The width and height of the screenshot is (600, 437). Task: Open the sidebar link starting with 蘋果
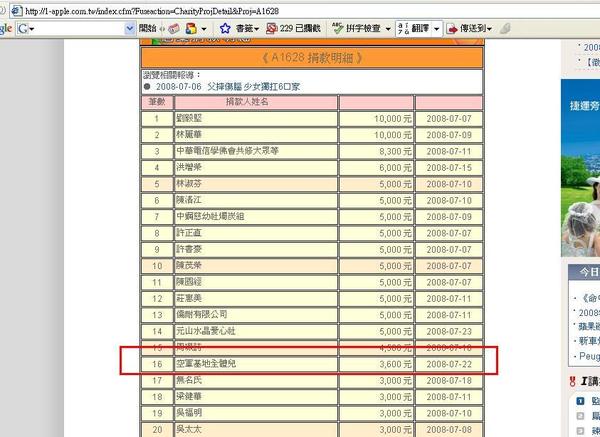coord(589,327)
